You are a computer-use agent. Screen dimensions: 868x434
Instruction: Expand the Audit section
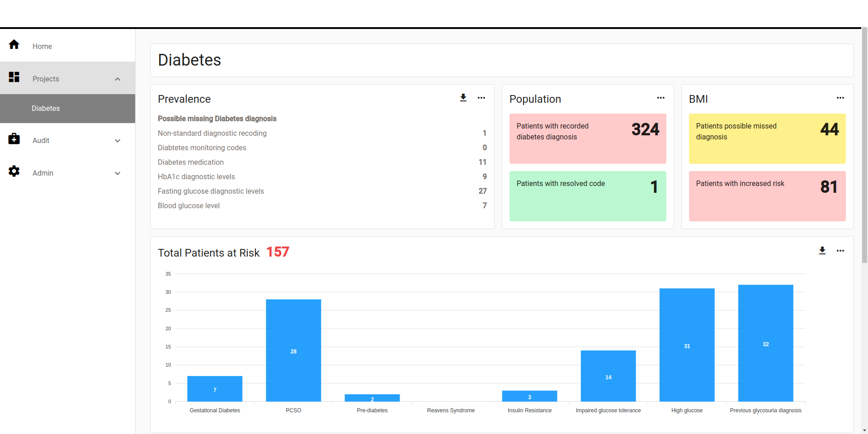coord(118,141)
